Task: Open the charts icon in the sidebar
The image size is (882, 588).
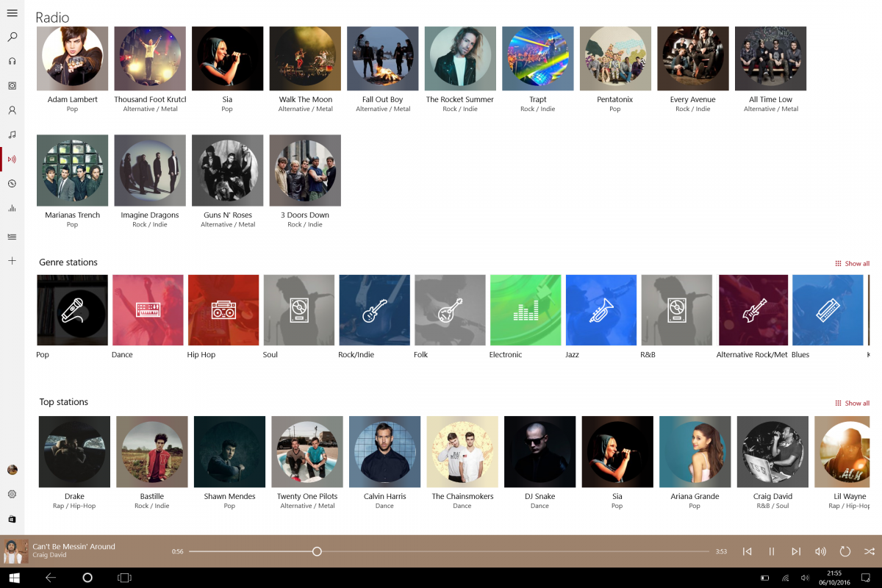Action: [x=12, y=208]
